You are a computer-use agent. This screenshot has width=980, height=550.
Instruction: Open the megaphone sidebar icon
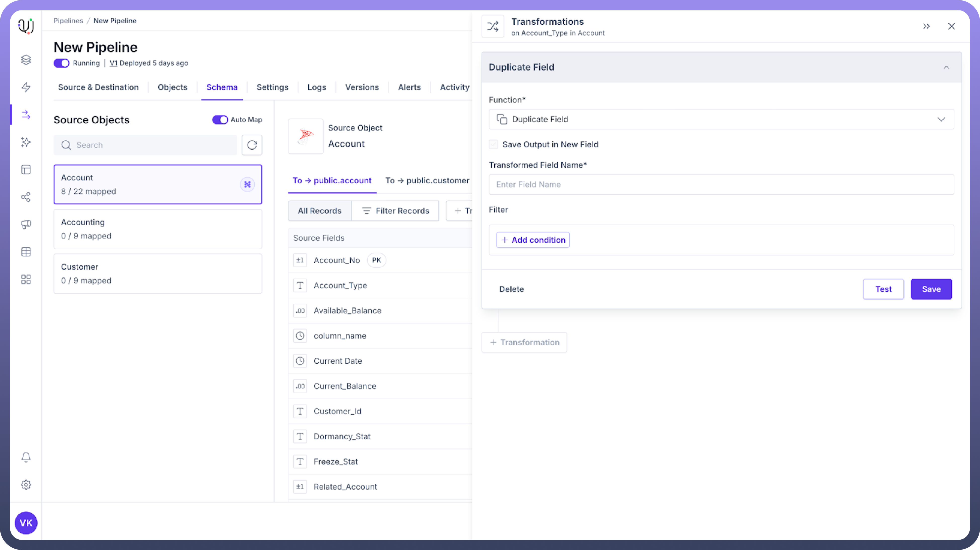tap(26, 224)
